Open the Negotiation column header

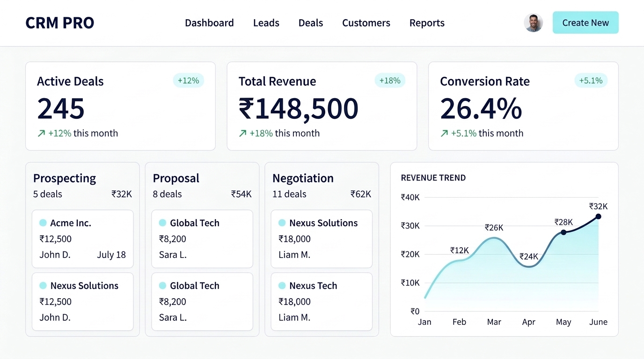click(303, 179)
